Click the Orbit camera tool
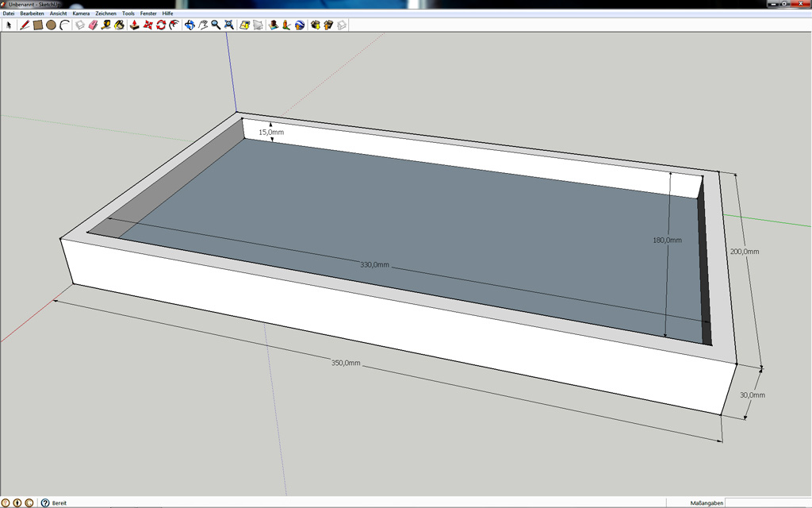The width and height of the screenshot is (812, 508). point(190,25)
